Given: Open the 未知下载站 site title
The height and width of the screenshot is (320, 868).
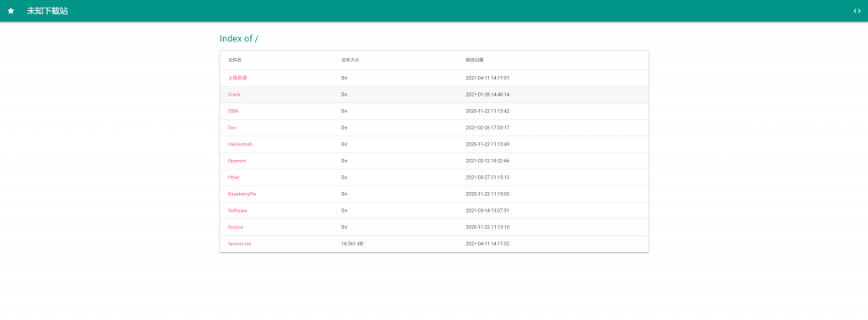Looking at the screenshot, I should [47, 11].
